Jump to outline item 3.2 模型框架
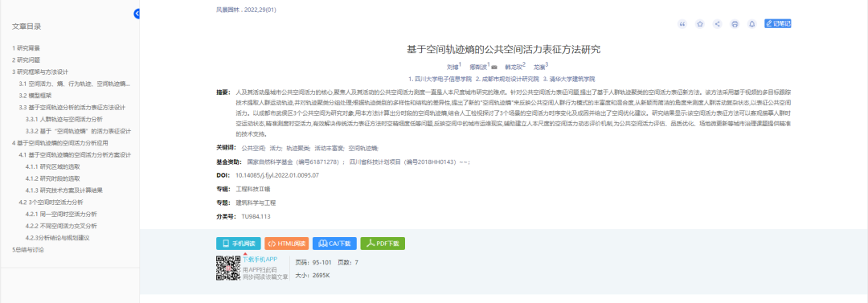The image size is (868, 303). 35,96
